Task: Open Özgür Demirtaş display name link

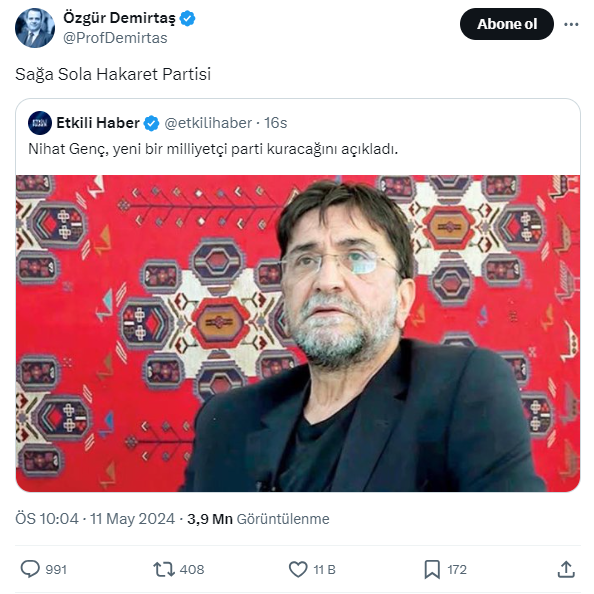Action: point(119,18)
